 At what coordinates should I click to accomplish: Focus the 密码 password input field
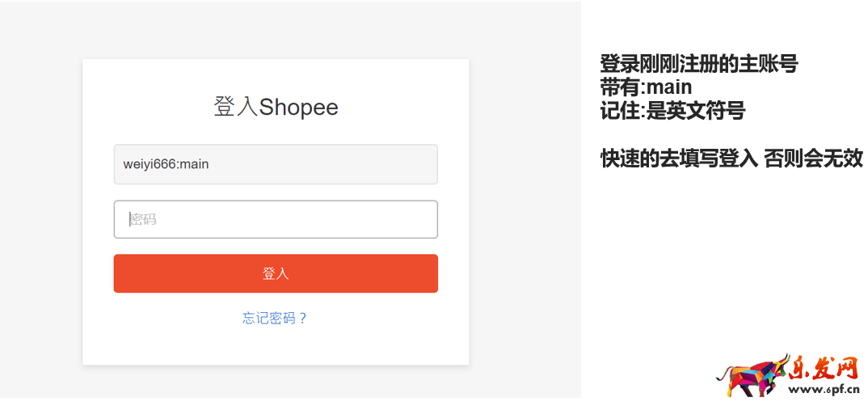pos(276,219)
